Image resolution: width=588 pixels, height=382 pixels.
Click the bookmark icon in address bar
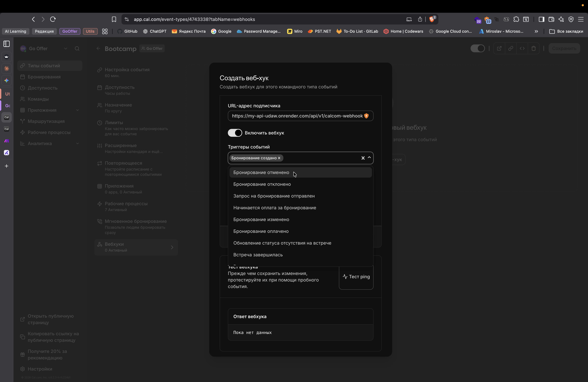[x=114, y=19]
